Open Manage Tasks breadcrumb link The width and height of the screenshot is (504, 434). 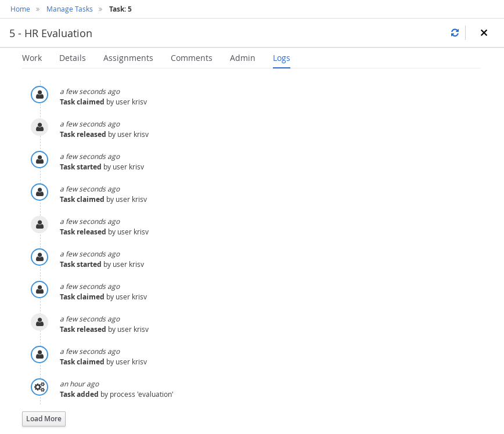pyautogui.click(x=70, y=9)
